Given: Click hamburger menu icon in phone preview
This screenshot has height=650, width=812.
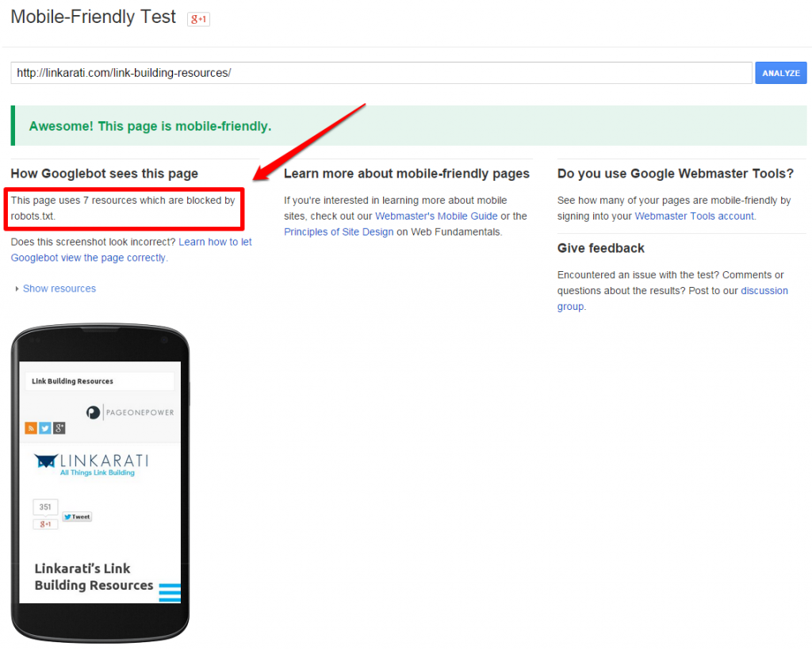Looking at the screenshot, I should tap(170, 593).
